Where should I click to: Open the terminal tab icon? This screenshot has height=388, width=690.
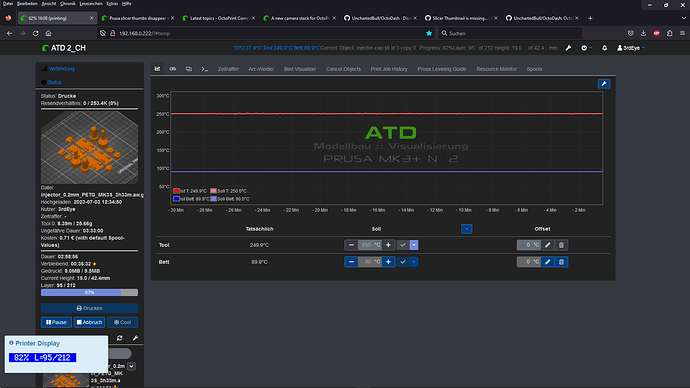[x=204, y=69]
